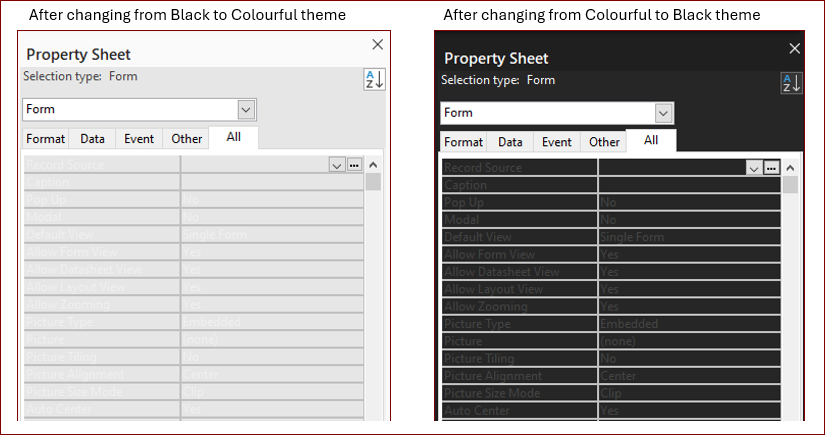Click the empty Caption value field in dark sheet
Screen dimensions: 825x435
pyautogui.click(x=689, y=185)
